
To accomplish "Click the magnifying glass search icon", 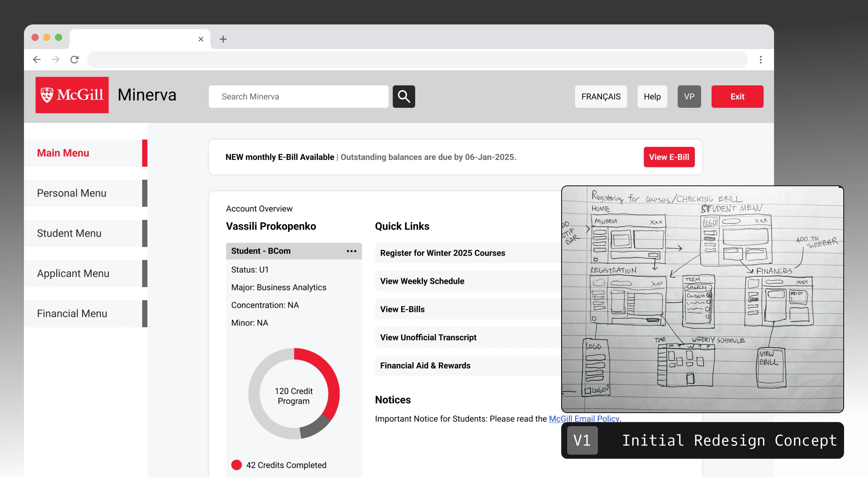I will pos(404,97).
